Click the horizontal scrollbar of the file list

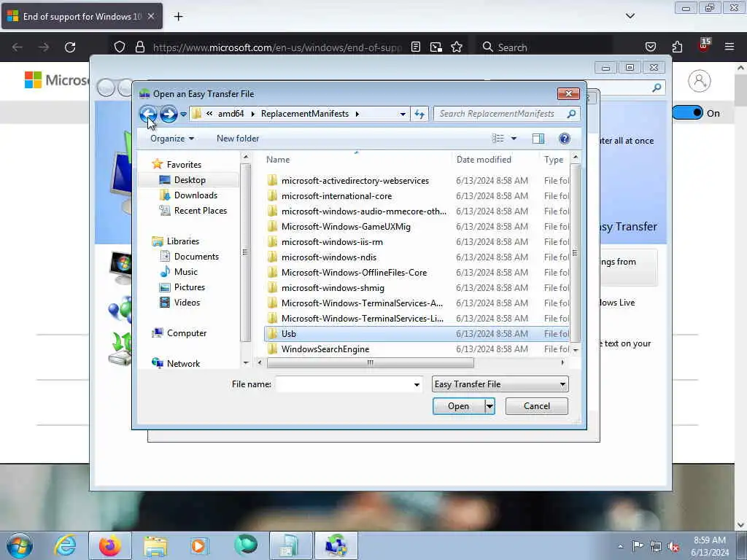(370, 363)
